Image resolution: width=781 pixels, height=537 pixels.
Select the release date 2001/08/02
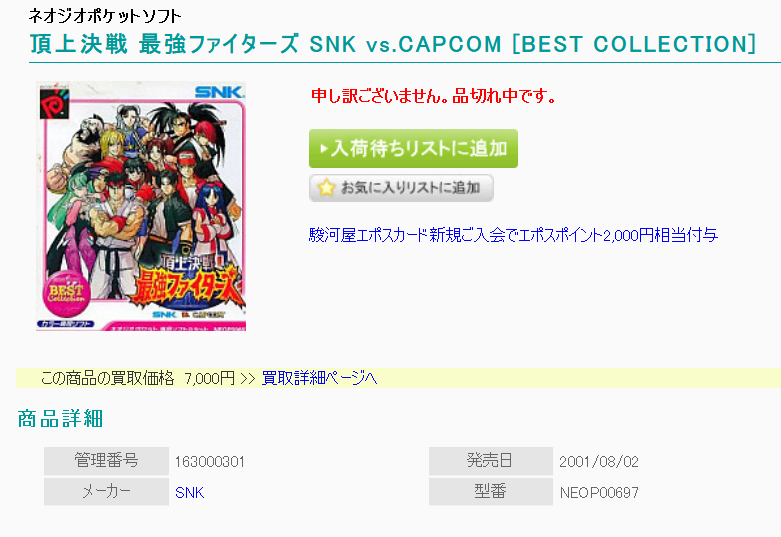click(x=599, y=462)
